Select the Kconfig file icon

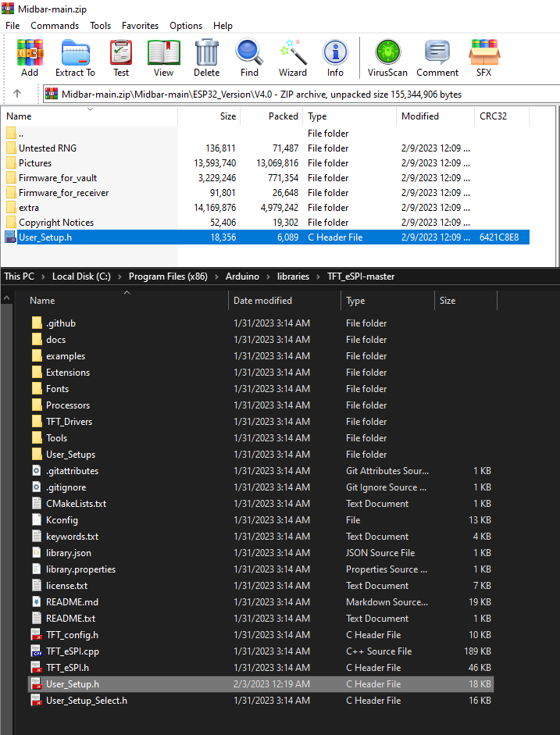pos(37,520)
